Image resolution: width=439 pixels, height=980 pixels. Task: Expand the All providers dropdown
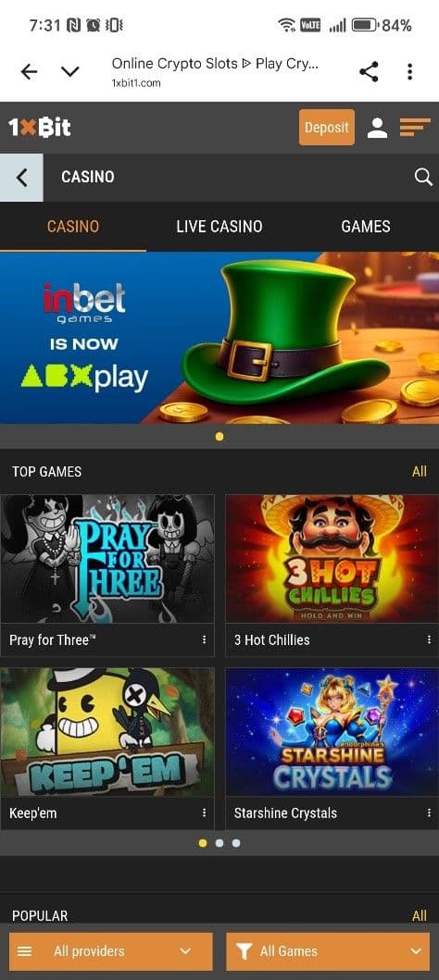click(111, 951)
